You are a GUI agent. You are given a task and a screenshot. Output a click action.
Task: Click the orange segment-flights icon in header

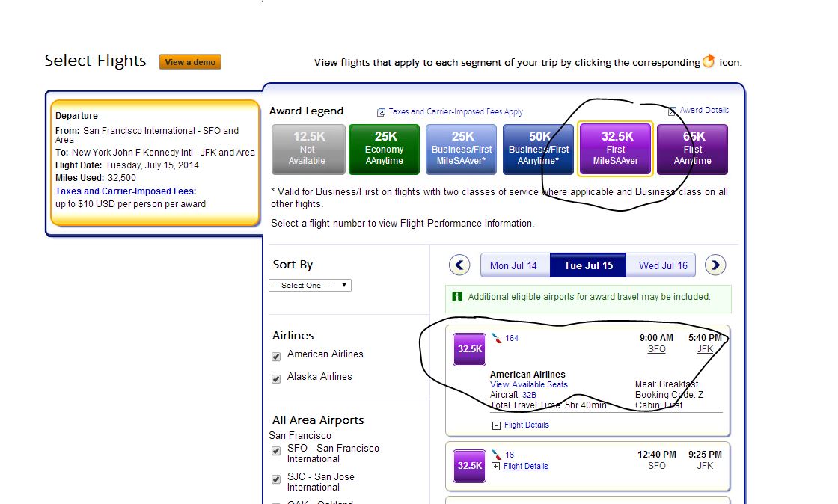pyautogui.click(x=709, y=61)
